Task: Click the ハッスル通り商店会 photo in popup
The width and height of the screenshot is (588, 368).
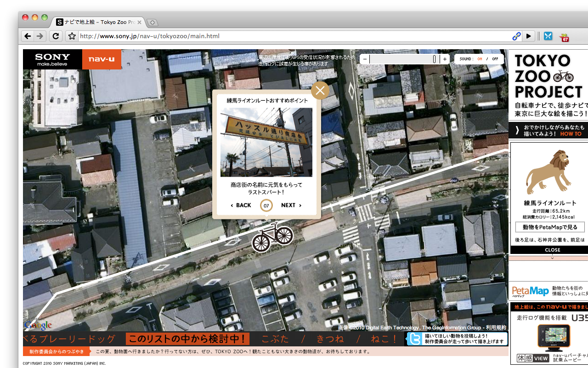Action: click(x=266, y=142)
